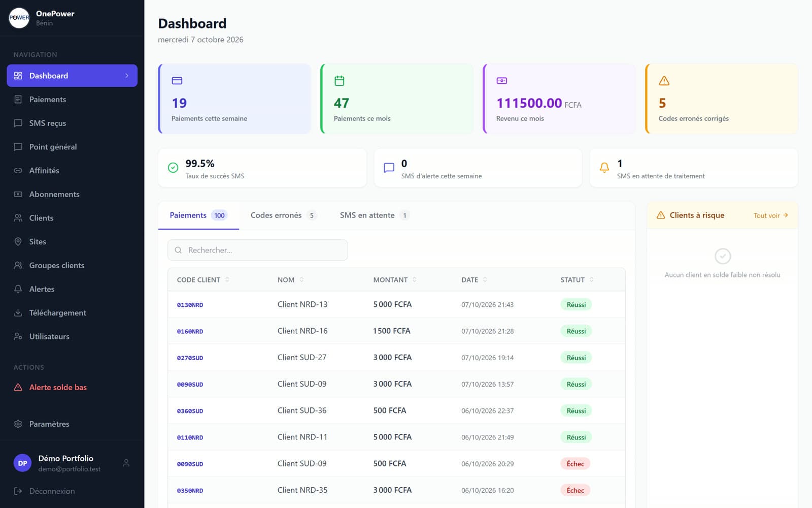Click Tout voir link in Clients à risque
812x508 pixels.
(770, 215)
